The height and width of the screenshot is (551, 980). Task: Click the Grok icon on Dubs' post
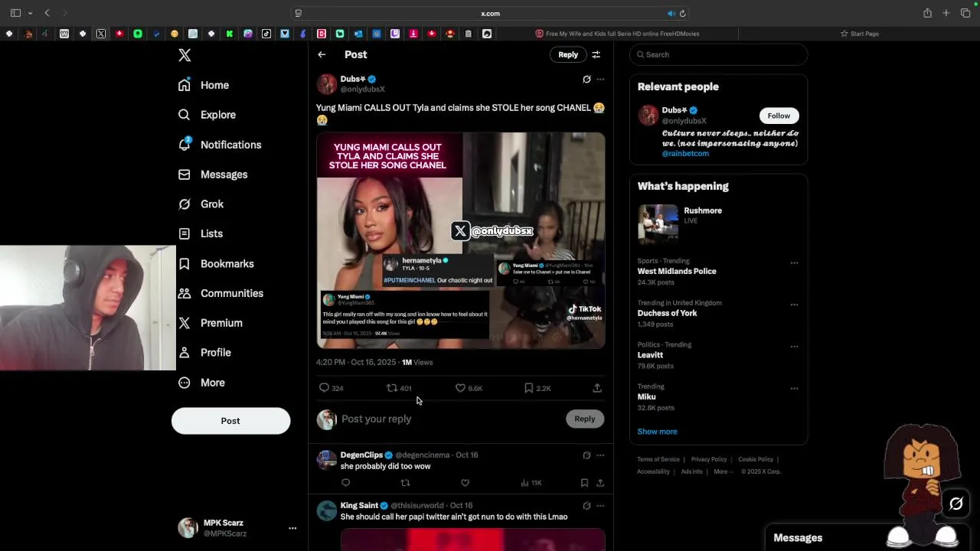pyautogui.click(x=586, y=79)
